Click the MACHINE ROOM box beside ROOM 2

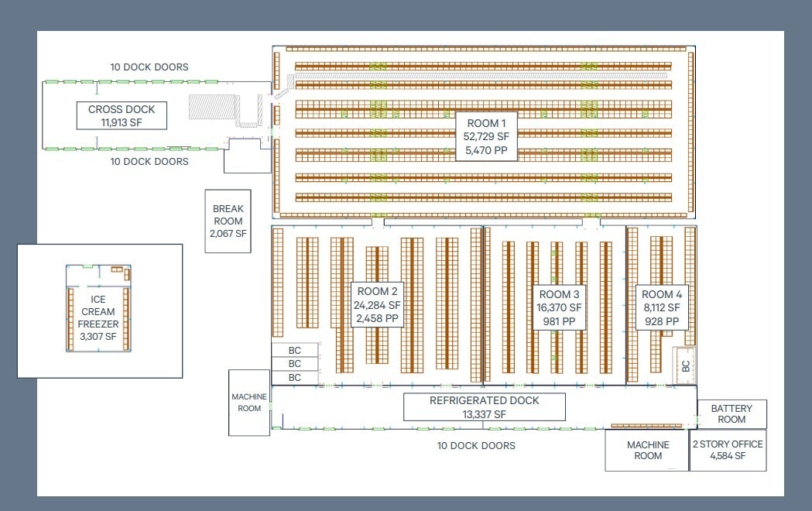pos(248,402)
